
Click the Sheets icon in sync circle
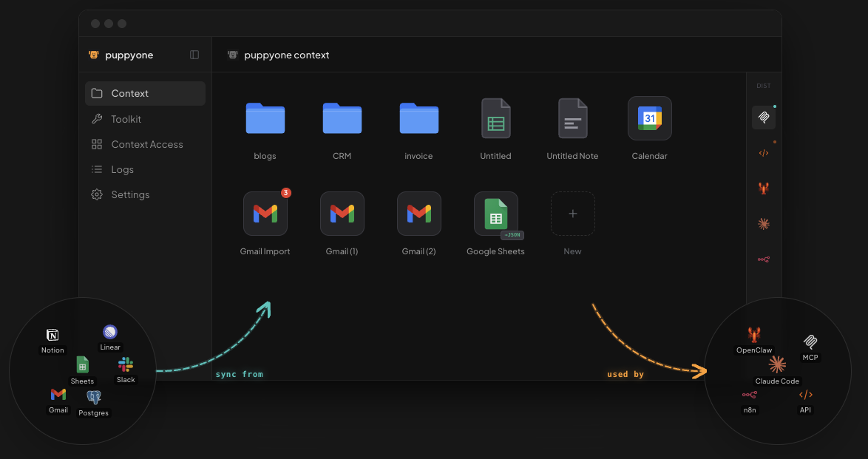pos(82,365)
